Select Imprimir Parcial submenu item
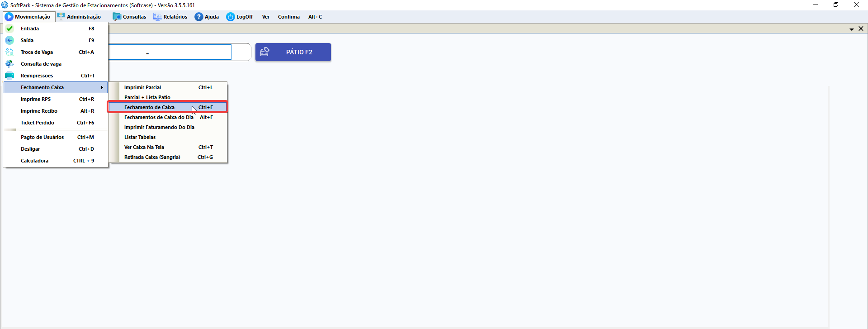 pyautogui.click(x=168, y=87)
